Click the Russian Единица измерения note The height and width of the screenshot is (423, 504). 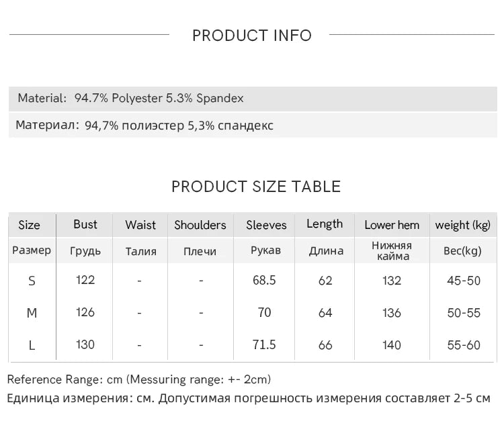pos(249,398)
